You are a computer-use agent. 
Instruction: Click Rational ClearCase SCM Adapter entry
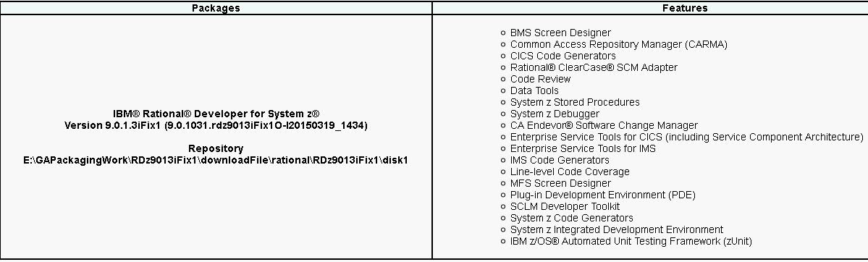(594, 67)
